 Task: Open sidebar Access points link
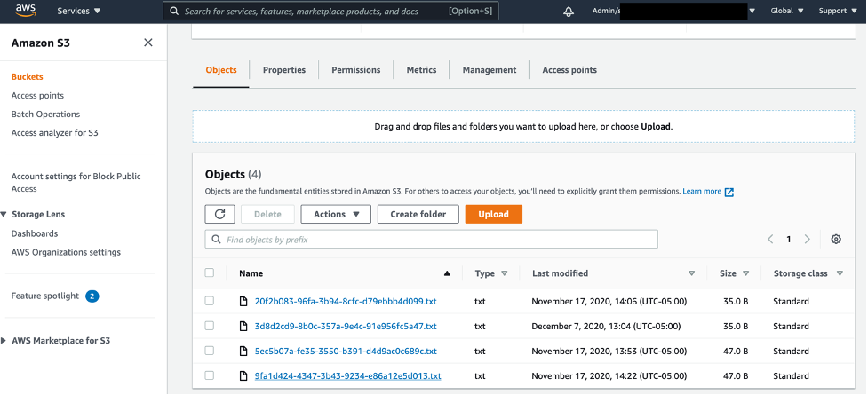[37, 96]
